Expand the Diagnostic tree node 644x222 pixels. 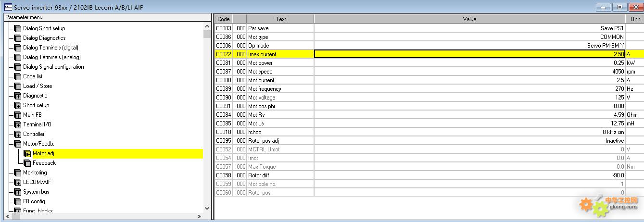18,96
